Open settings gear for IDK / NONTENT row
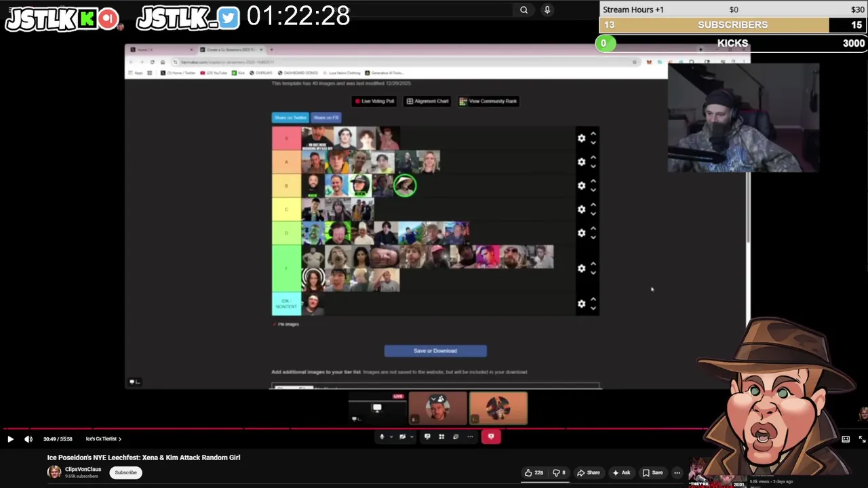 point(581,304)
